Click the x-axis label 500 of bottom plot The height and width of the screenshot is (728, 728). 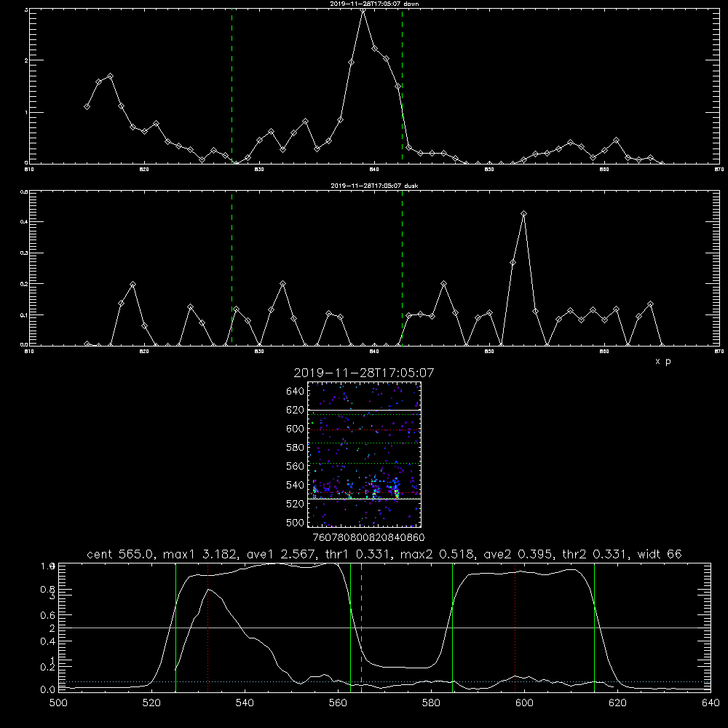(x=58, y=703)
